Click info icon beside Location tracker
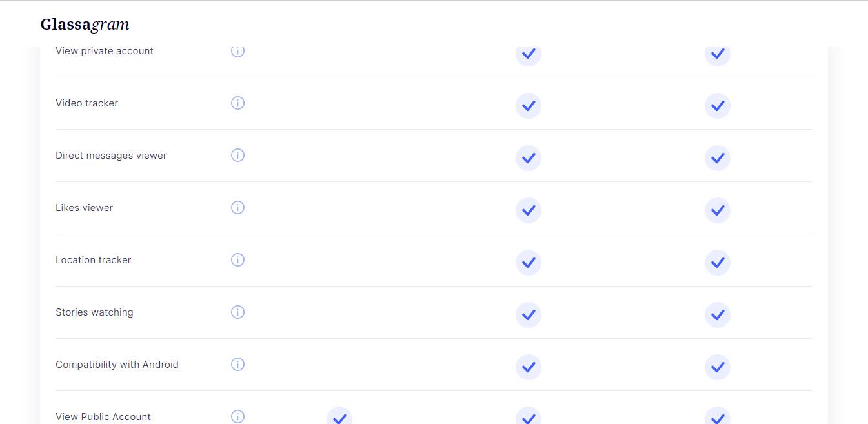The width and height of the screenshot is (868, 424). 237,260
